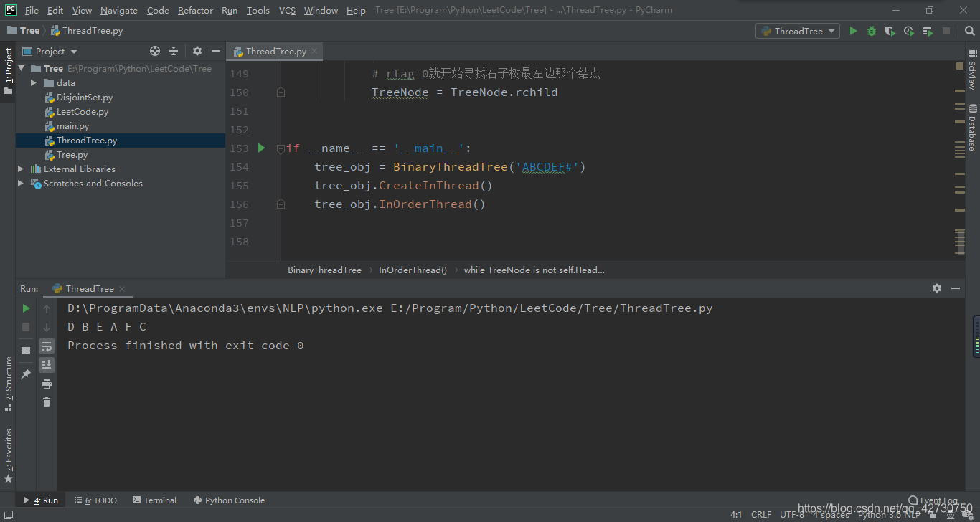
Task: Collapse the Tree root folder
Action: pyautogui.click(x=22, y=69)
